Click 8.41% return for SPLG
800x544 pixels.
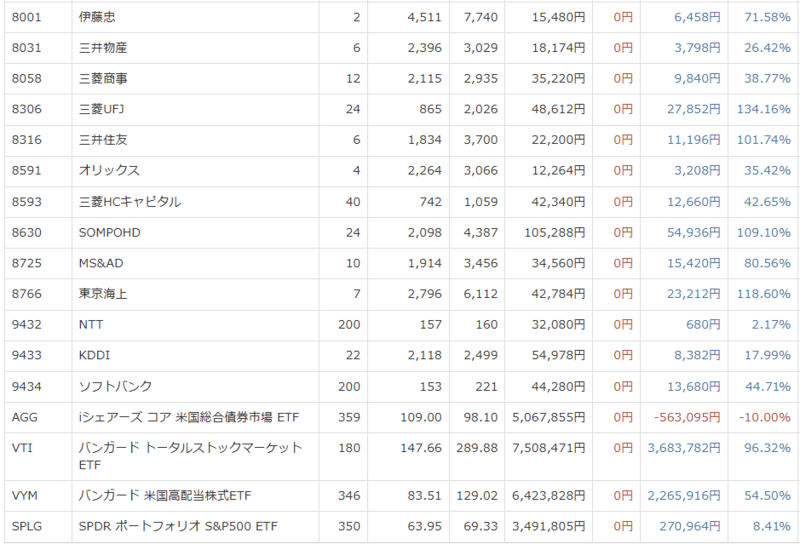(x=771, y=526)
